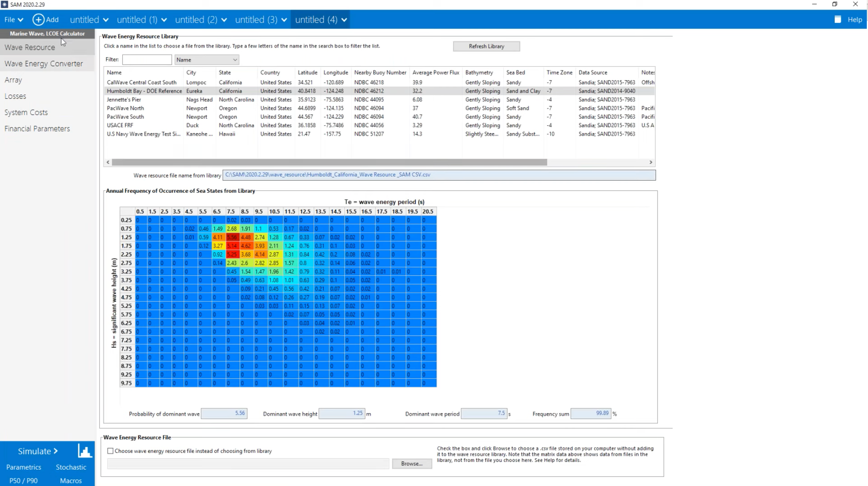Open the Help book icon
The width and height of the screenshot is (868, 486).
pos(838,20)
